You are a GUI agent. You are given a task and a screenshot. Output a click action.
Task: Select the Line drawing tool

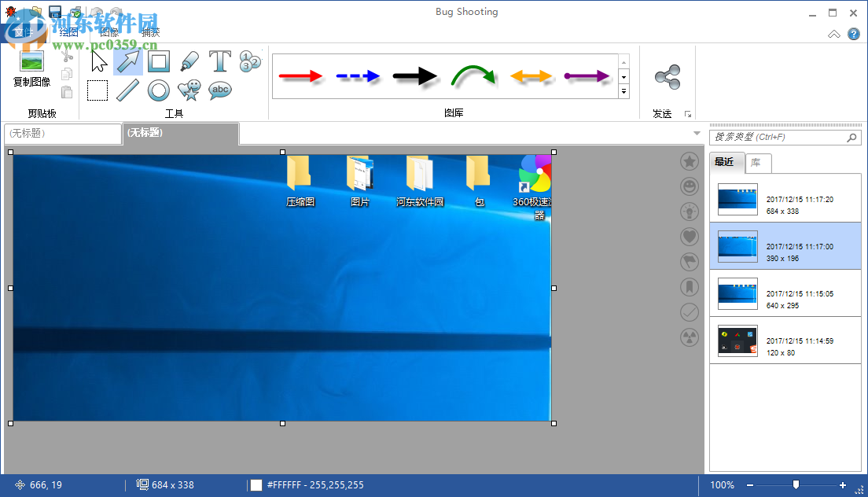128,90
